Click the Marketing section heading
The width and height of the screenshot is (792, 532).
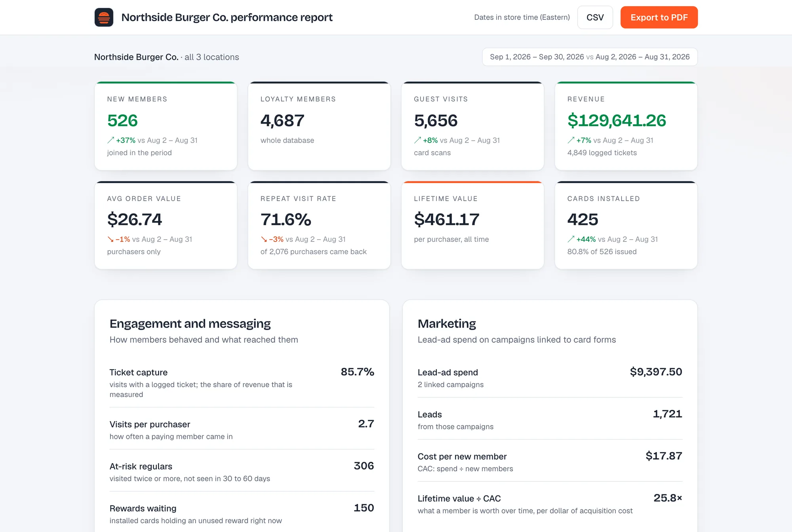[x=447, y=324]
